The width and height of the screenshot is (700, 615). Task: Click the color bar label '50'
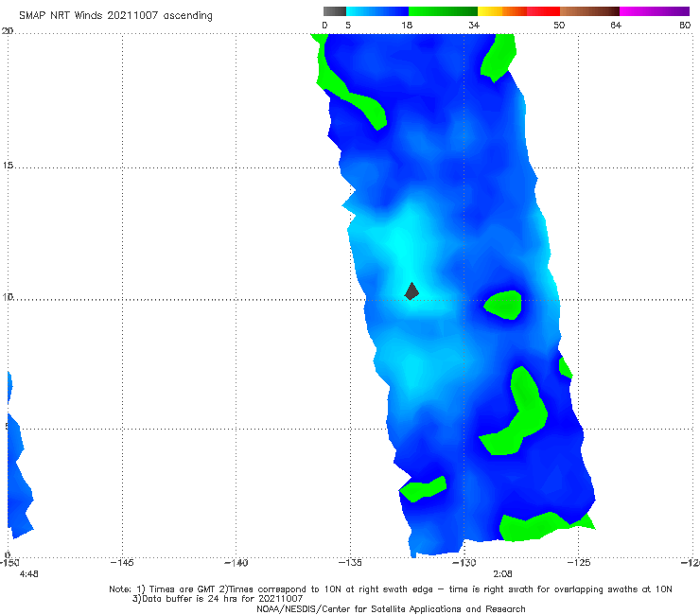pyautogui.click(x=559, y=26)
